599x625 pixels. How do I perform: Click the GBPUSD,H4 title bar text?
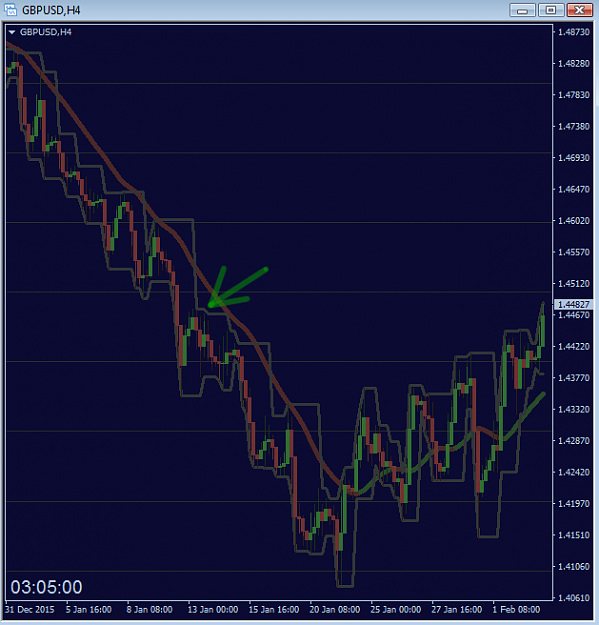(x=51, y=10)
